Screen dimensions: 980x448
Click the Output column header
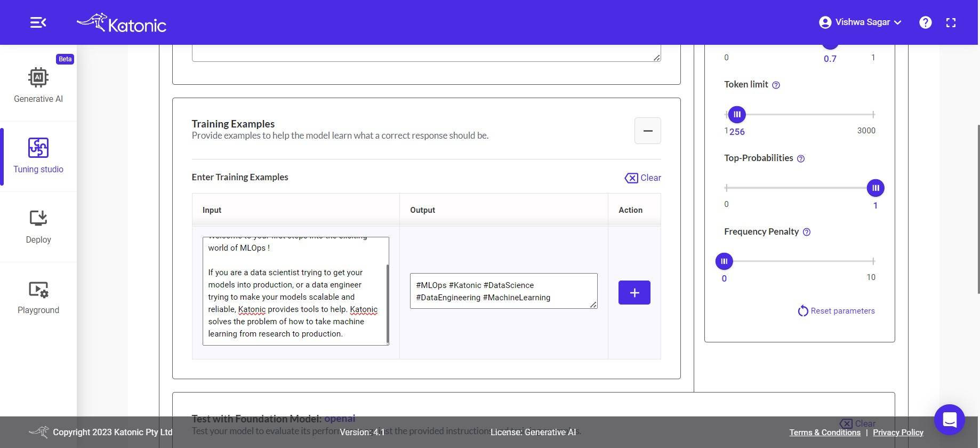coord(422,210)
